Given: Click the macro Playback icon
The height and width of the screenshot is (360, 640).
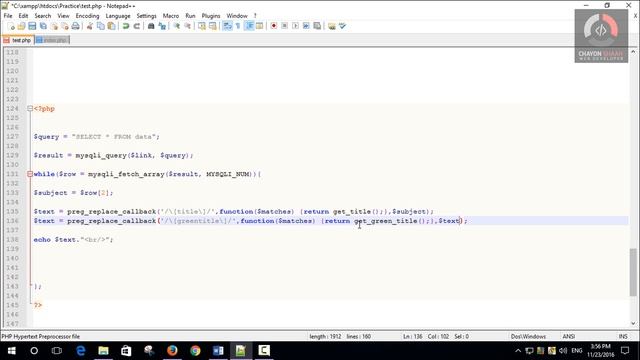Looking at the screenshot, I should pos(296,26).
